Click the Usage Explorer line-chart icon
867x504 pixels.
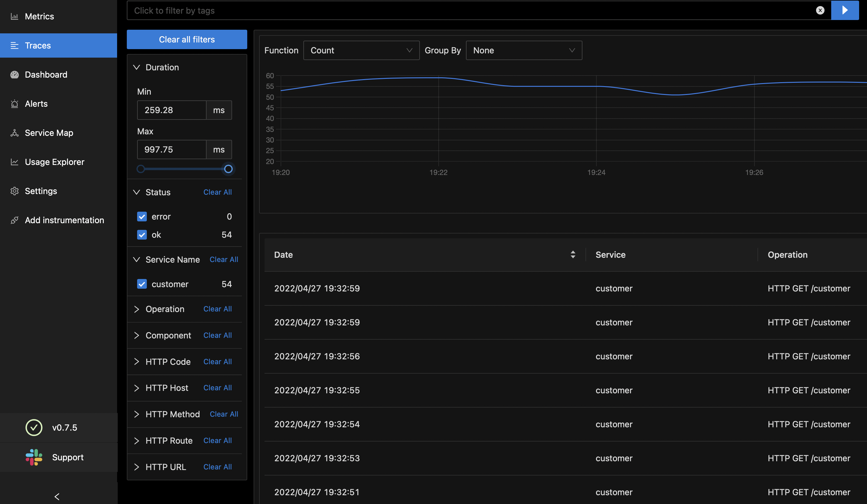[15, 162]
